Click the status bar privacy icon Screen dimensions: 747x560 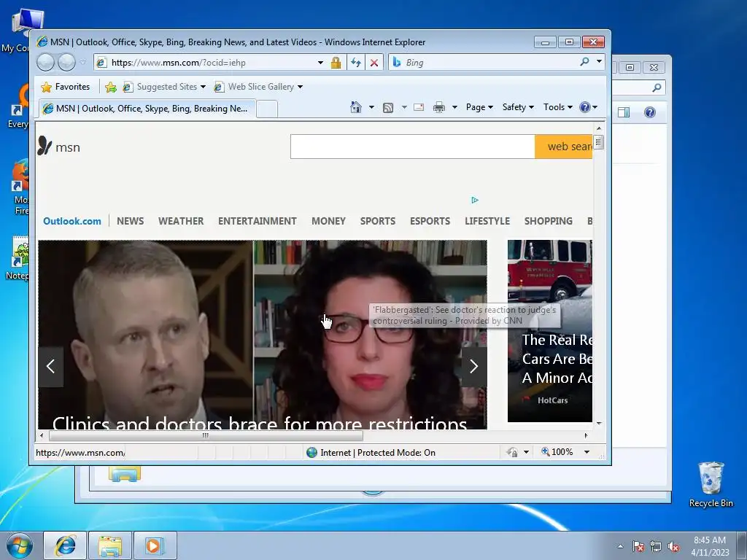[x=512, y=452]
